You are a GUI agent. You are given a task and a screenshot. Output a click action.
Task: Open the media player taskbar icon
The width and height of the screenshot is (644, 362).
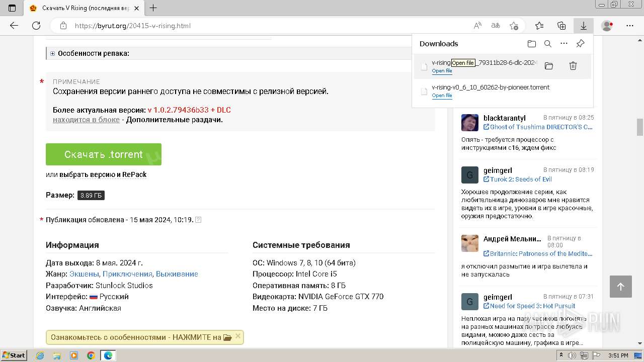(x=74, y=355)
